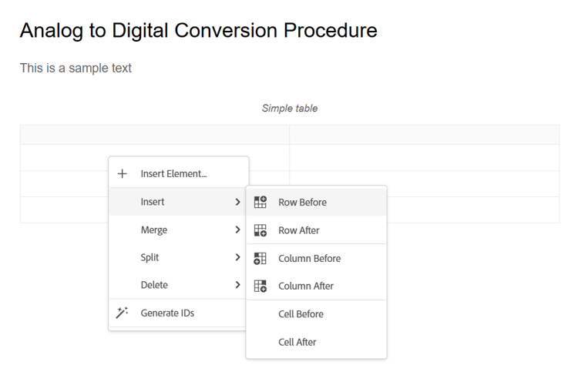
Task: Expand the Delete submenu arrow
Action: [237, 285]
